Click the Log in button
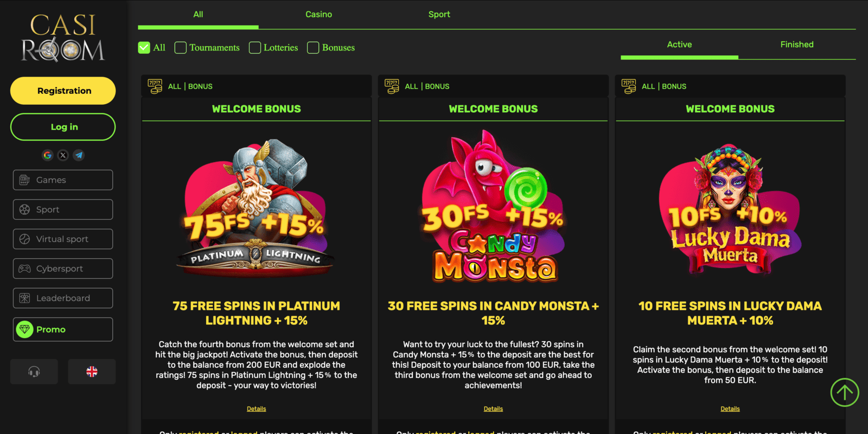This screenshot has height=434, width=868. pos(63,127)
